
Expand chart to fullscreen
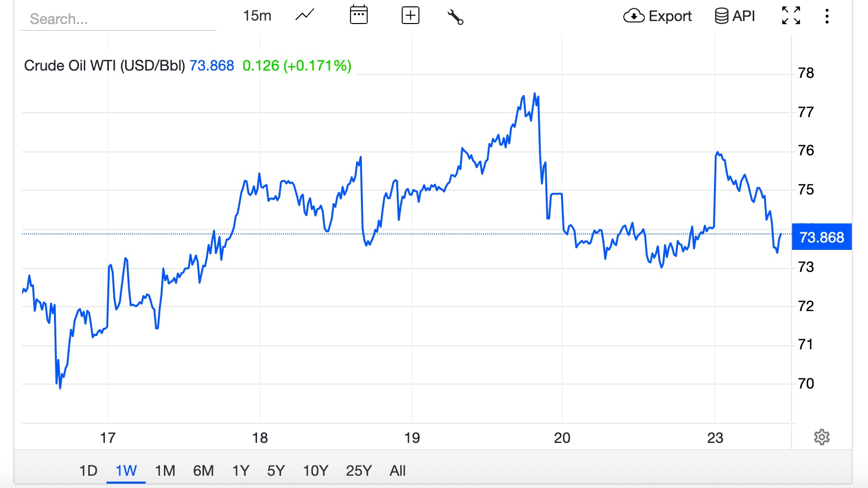(x=791, y=16)
